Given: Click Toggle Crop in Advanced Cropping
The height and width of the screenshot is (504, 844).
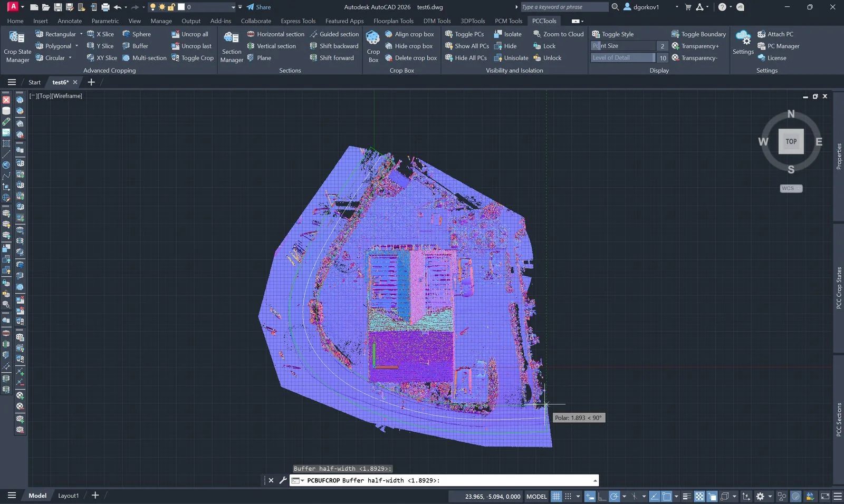Looking at the screenshot, I should [193, 58].
